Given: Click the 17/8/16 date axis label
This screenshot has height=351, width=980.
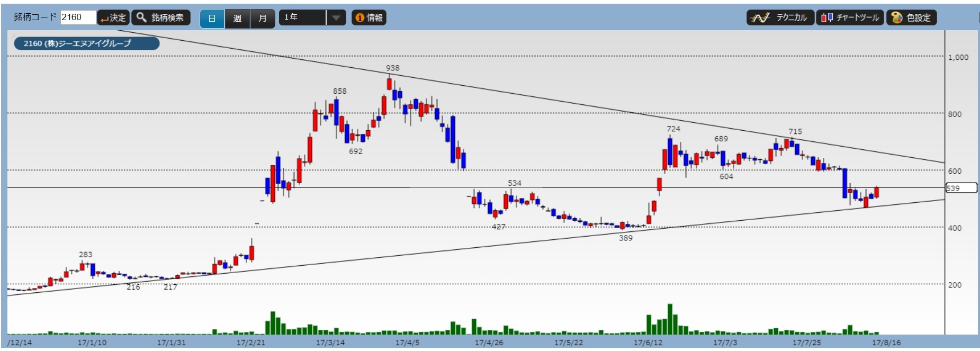Looking at the screenshot, I should [886, 343].
